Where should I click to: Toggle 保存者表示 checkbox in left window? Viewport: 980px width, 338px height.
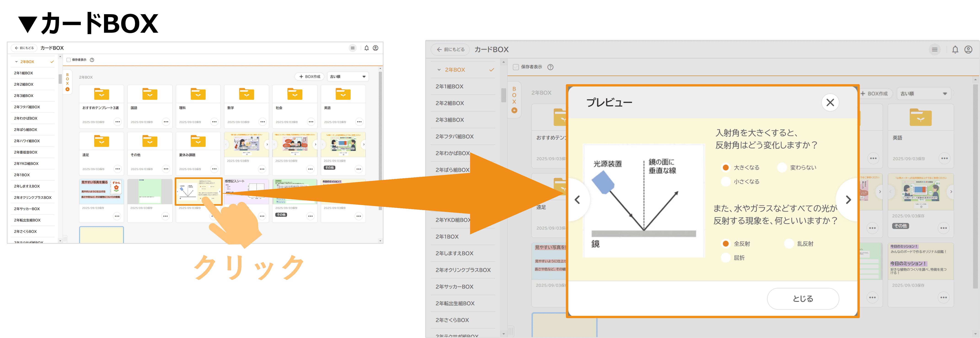pyautogui.click(x=68, y=60)
